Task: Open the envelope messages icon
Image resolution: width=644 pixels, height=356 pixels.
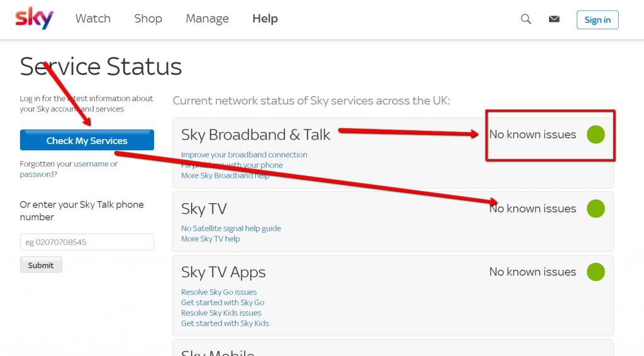Action: (x=554, y=19)
